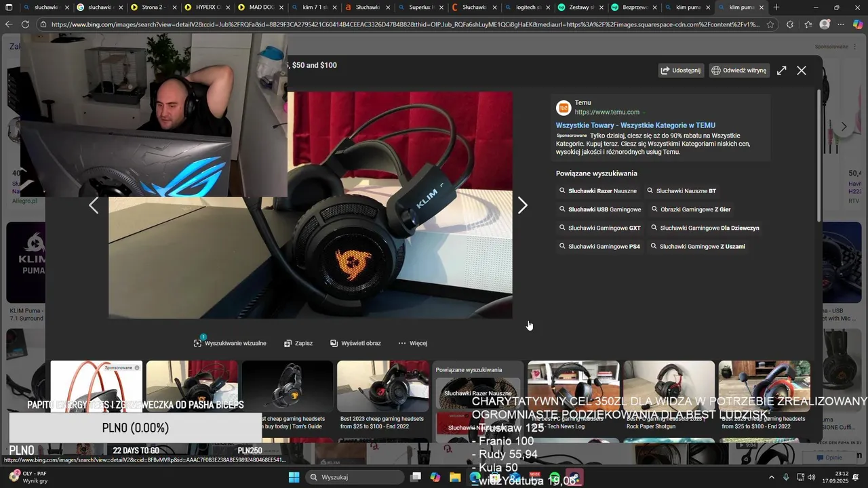Search related: Słuchawki Gamingowe Z Uszami

[698, 246]
